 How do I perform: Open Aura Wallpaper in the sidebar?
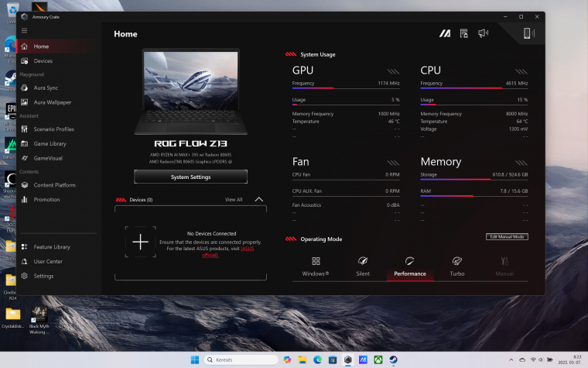(56, 102)
